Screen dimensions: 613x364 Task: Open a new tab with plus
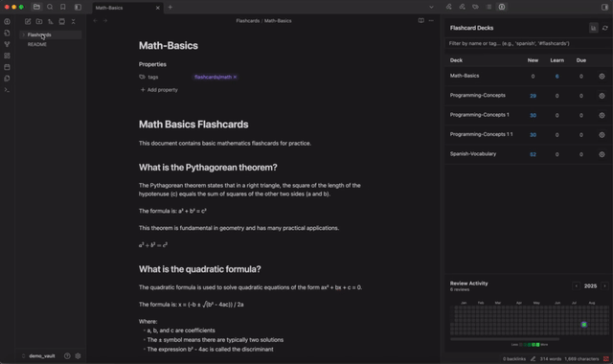pos(170,7)
